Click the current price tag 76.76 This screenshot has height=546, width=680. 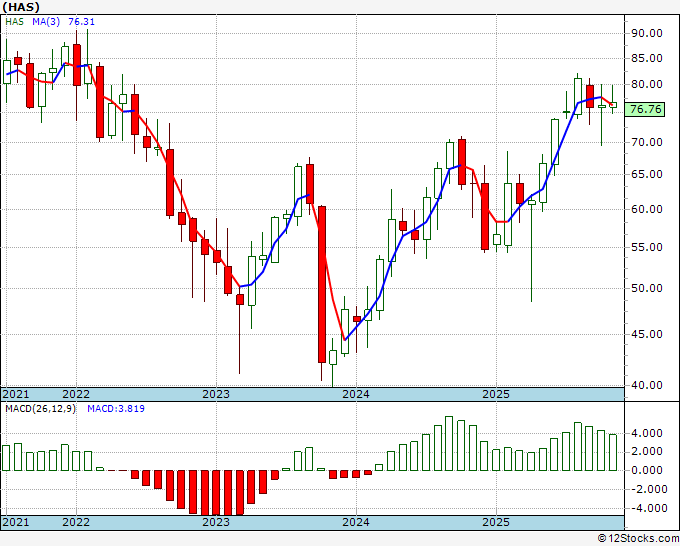[x=646, y=109]
